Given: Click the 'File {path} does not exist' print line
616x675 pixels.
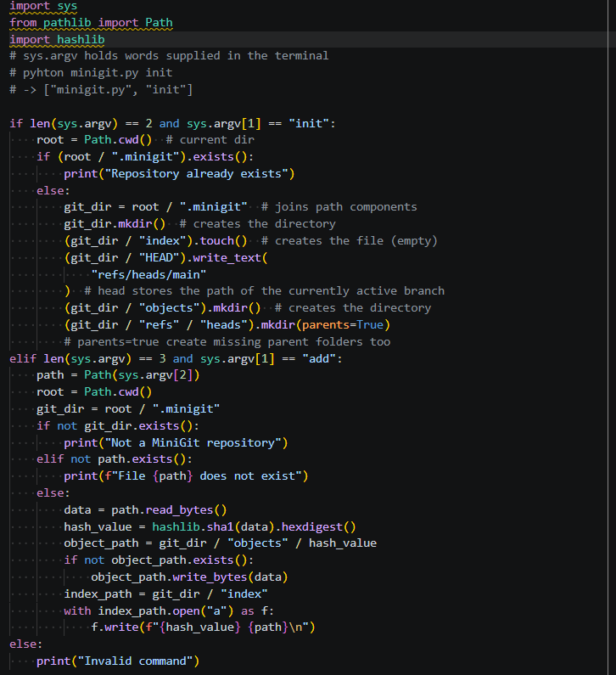Looking at the screenshot, I should coord(187,476).
